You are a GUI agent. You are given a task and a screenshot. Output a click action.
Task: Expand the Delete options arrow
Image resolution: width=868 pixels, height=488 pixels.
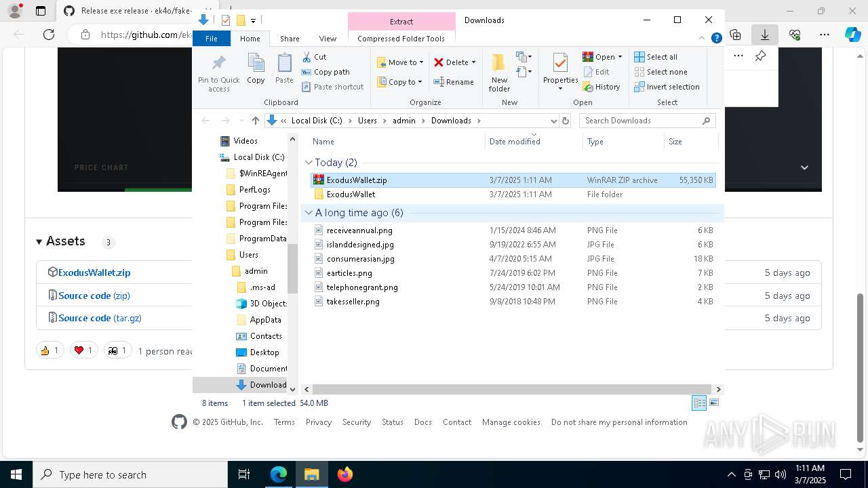(x=473, y=62)
